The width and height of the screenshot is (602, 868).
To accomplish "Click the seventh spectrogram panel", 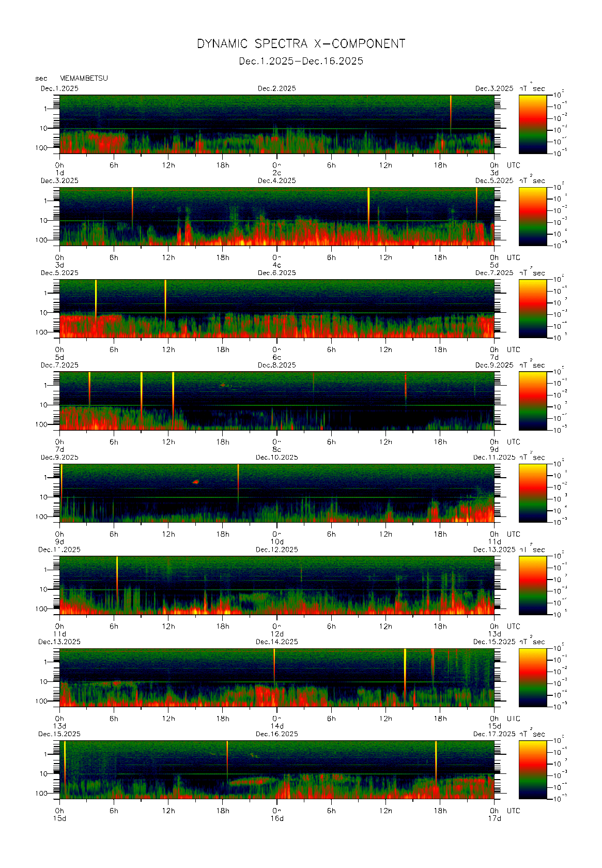I will (276, 677).
